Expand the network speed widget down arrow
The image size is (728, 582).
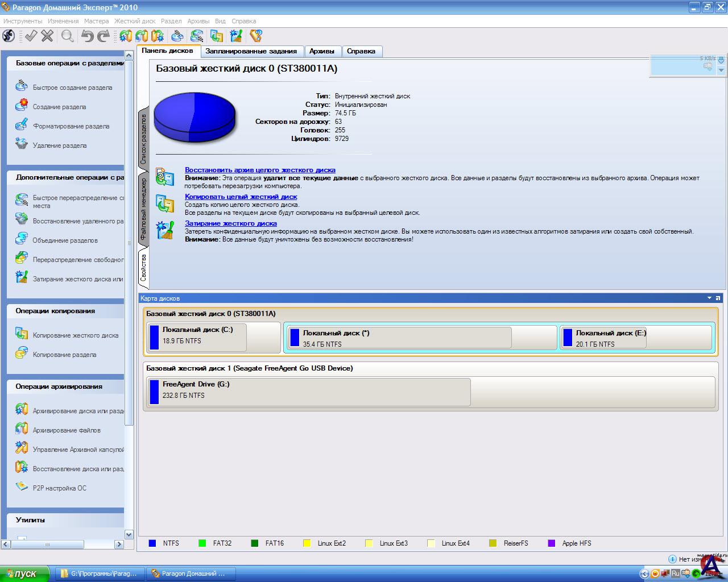point(721,70)
